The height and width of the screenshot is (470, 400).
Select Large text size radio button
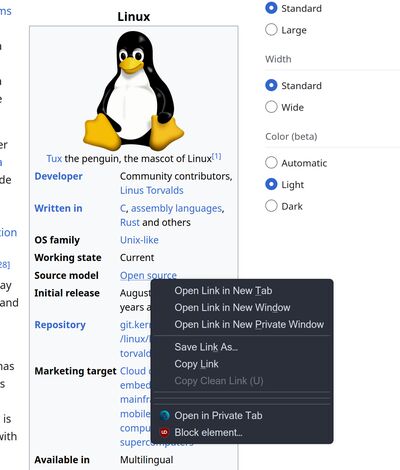click(271, 30)
